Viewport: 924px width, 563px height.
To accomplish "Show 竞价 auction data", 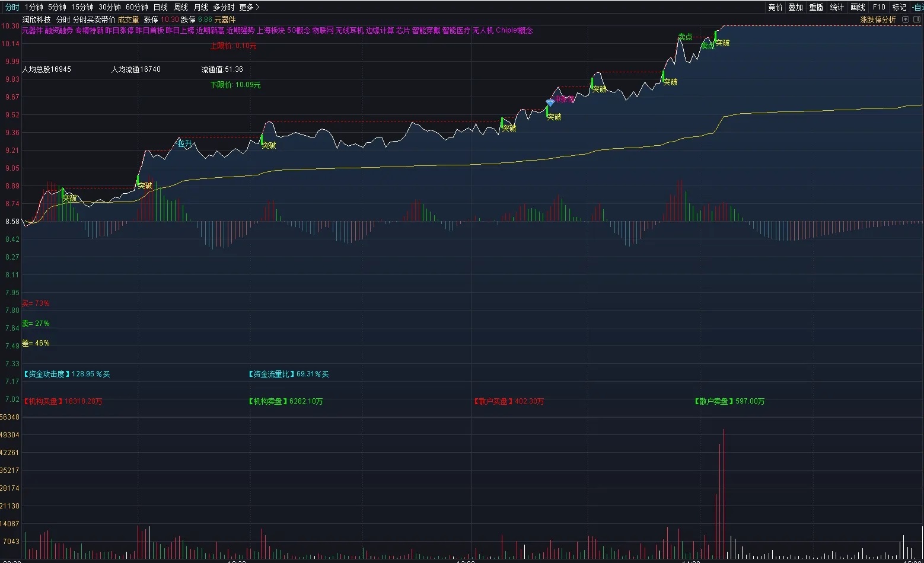I will click(x=775, y=7).
